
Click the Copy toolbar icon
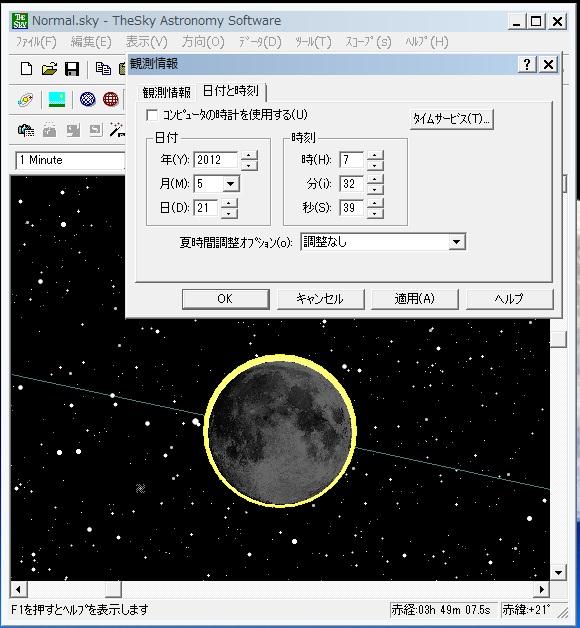pos(103,69)
